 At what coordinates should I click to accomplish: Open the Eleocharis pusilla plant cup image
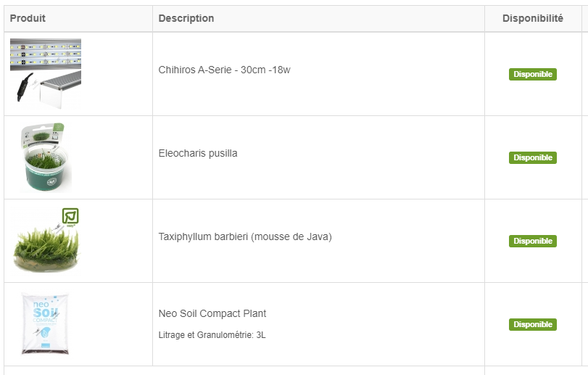pos(46,157)
